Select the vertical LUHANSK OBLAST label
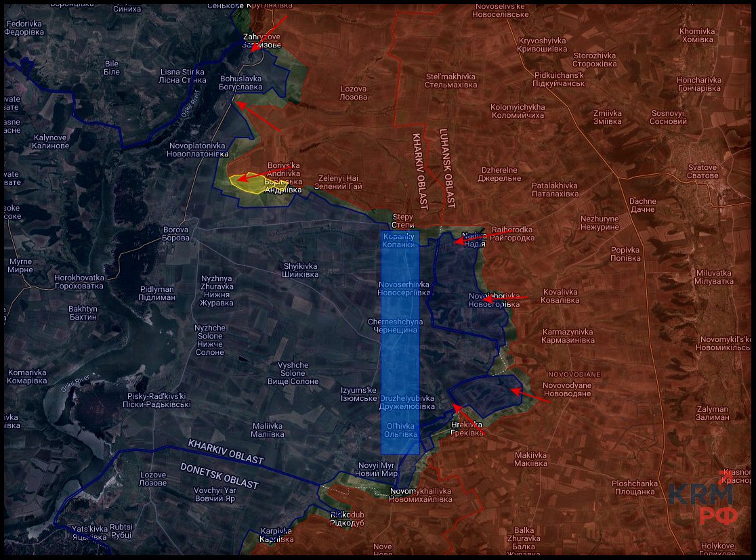This screenshot has height=560, width=756. click(x=447, y=168)
